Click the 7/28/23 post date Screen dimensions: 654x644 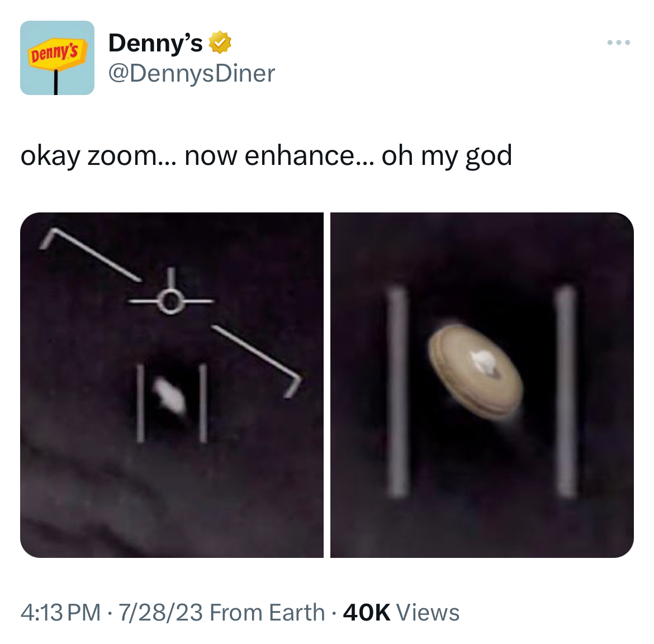coord(160,612)
